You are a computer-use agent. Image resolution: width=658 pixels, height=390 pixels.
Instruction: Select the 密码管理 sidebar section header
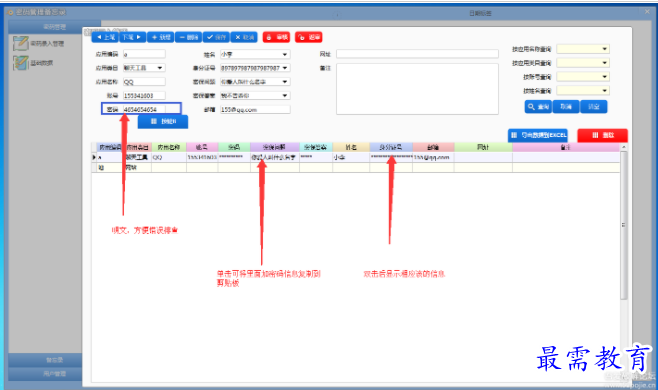(x=54, y=27)
